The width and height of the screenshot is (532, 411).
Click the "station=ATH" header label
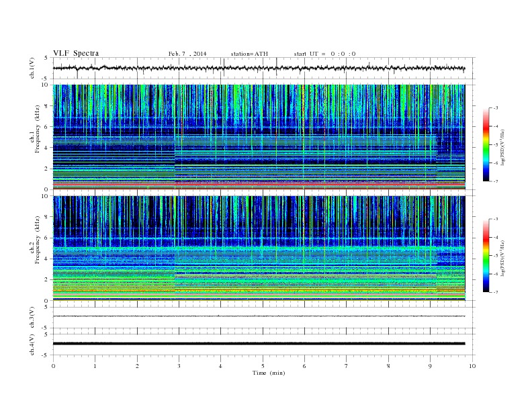click(x=249, y=54)
